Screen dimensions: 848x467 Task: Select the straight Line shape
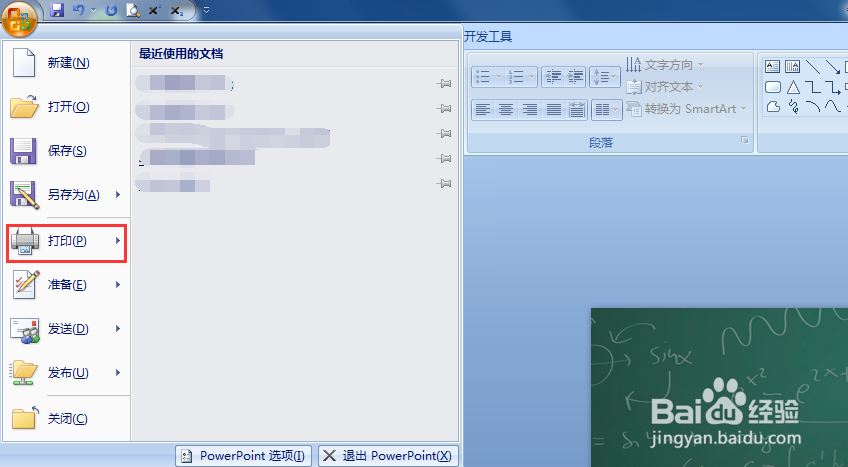pos(813,66)
